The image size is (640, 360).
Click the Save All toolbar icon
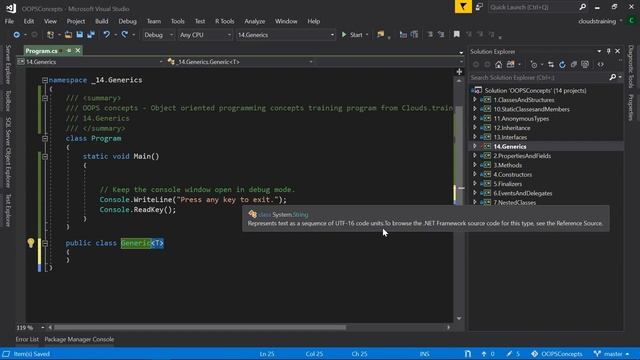click(91, 35)
